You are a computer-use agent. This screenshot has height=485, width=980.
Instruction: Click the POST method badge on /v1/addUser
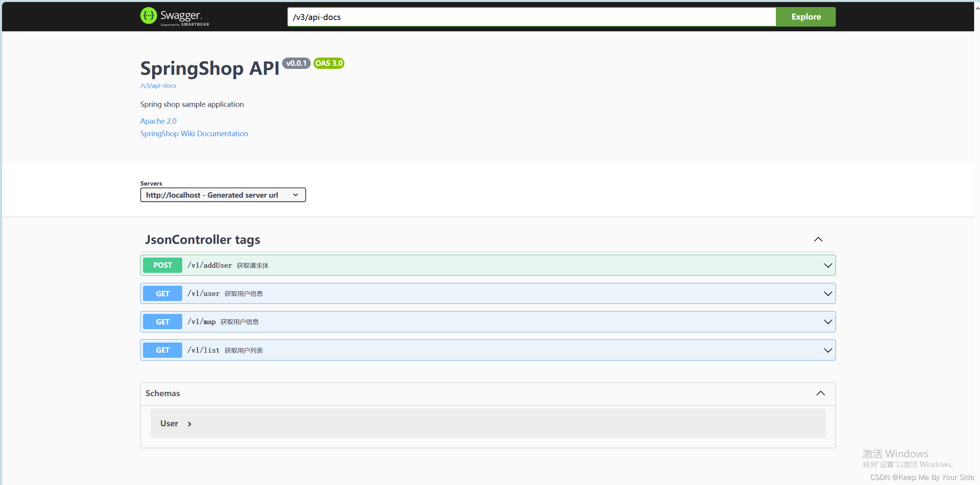click(162, 265)
